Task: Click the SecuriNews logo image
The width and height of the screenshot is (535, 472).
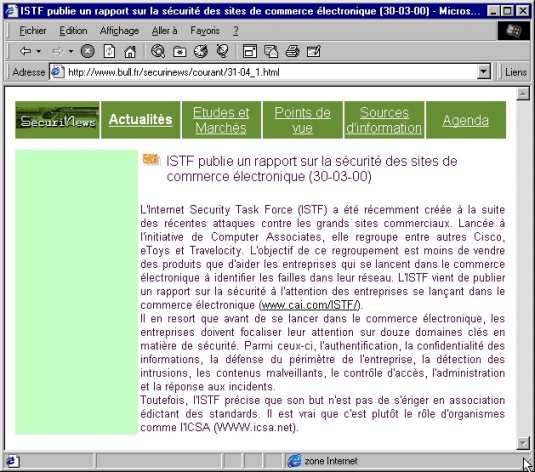Action: pyautogui.click(x=57, y=120)
